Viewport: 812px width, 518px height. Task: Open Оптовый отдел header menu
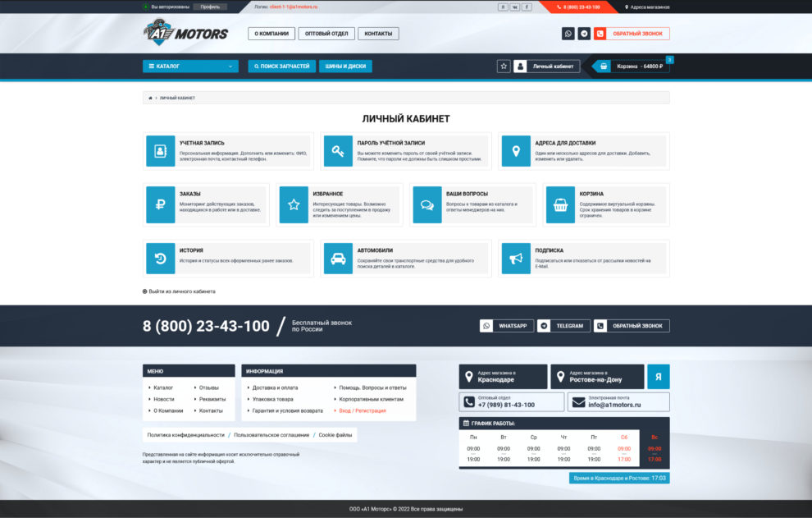(x=326, y=34)
